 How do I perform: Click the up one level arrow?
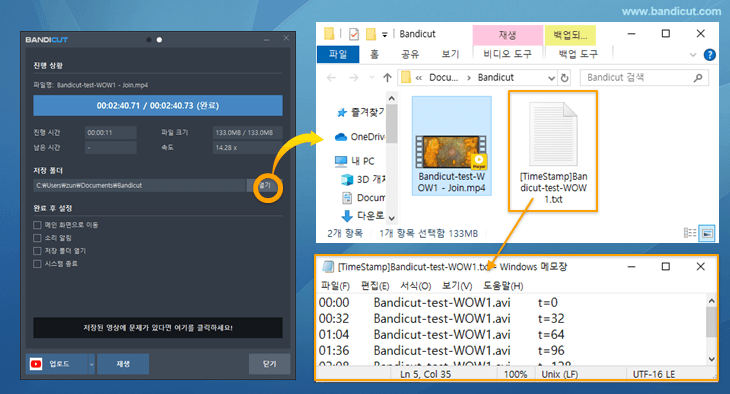pos(387,78)
